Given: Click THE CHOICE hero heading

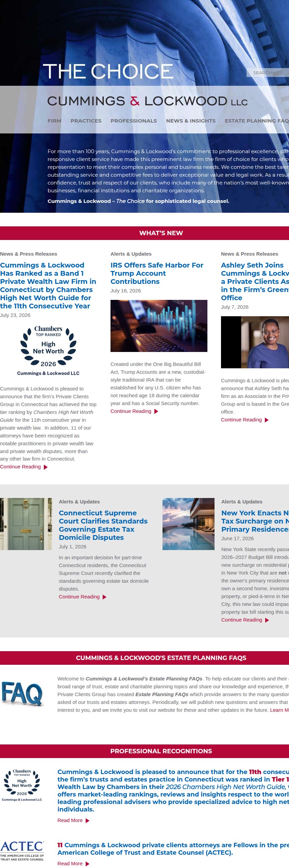Looking at the screenshot, I should (108, 71).
